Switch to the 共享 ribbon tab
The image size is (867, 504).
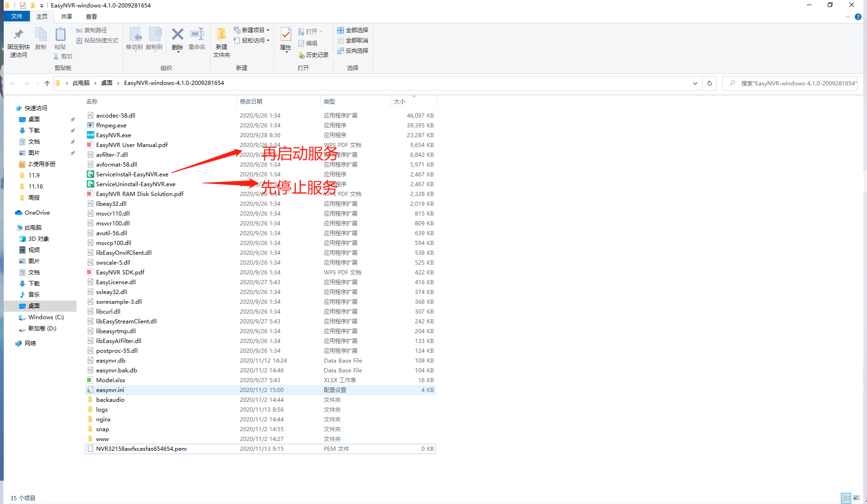pyautogui.click(x=67, y=16)
